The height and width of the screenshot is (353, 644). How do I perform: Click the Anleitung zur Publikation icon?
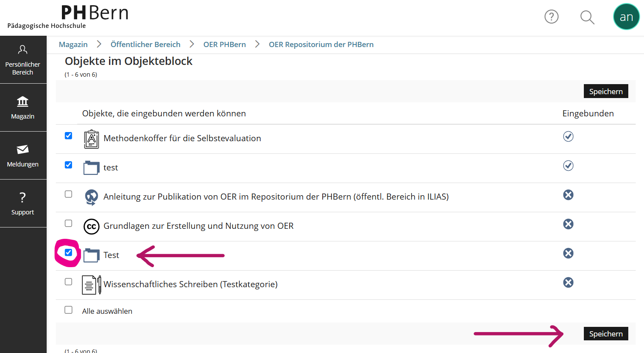coord(91,197)
